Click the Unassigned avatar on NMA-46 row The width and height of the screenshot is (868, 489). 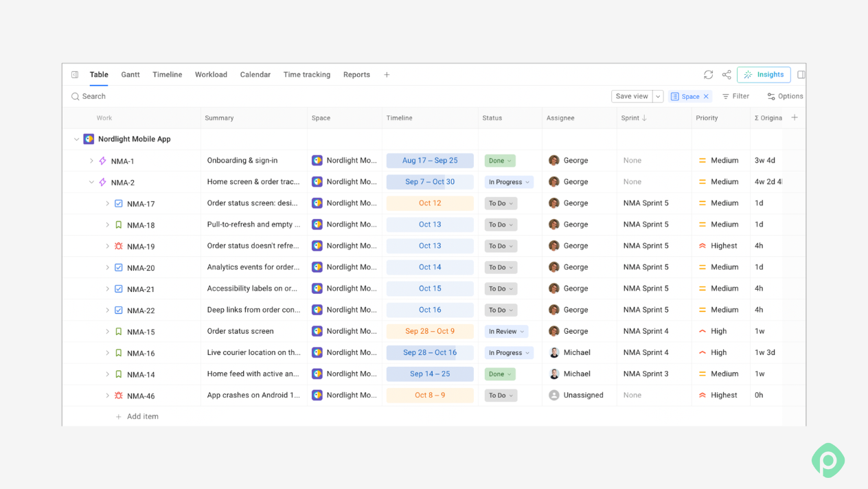pos(554,395)
